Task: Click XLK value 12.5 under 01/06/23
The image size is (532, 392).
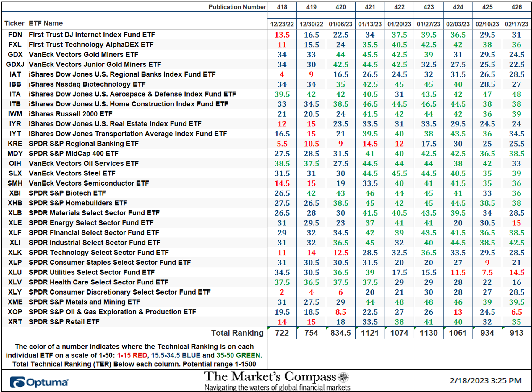Action: pyautogui.click(x=341, y=253)
